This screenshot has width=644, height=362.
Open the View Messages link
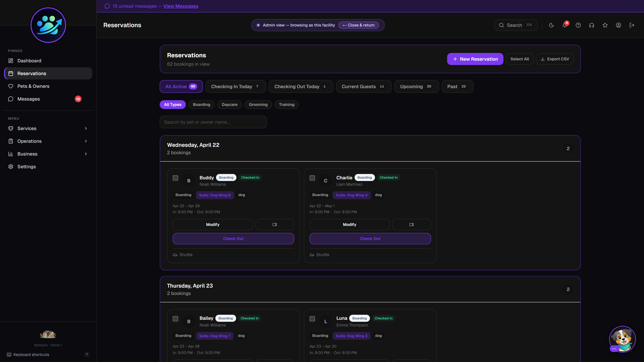tap(180, 6)
